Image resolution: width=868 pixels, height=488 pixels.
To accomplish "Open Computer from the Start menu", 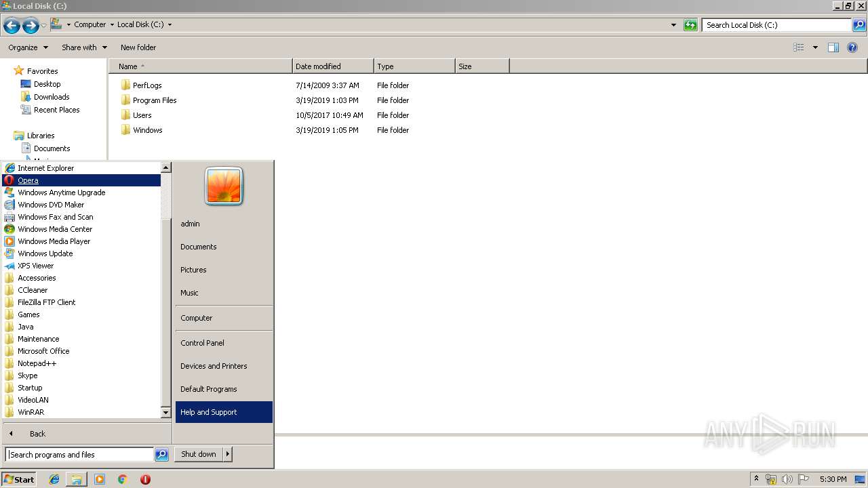I will (224, 318).
